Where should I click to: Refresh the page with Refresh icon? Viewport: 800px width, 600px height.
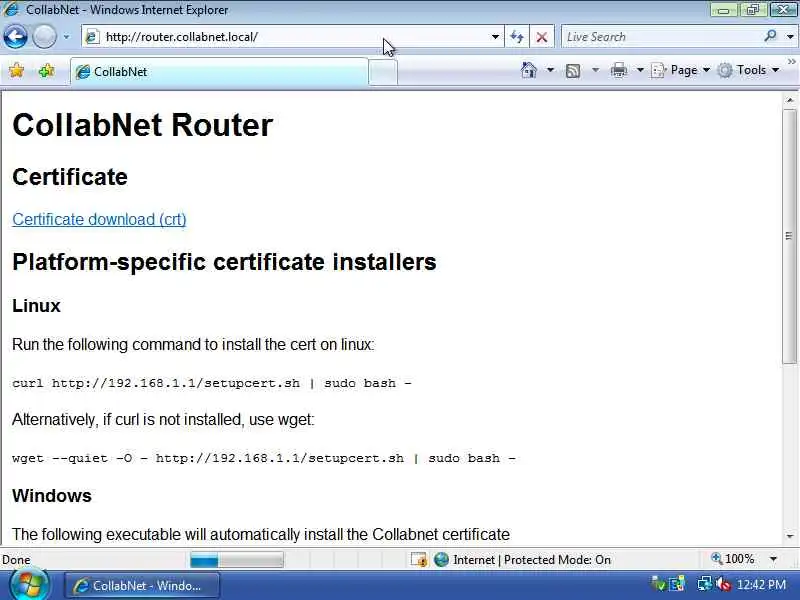pyautogui.click(x=517, y=37)
